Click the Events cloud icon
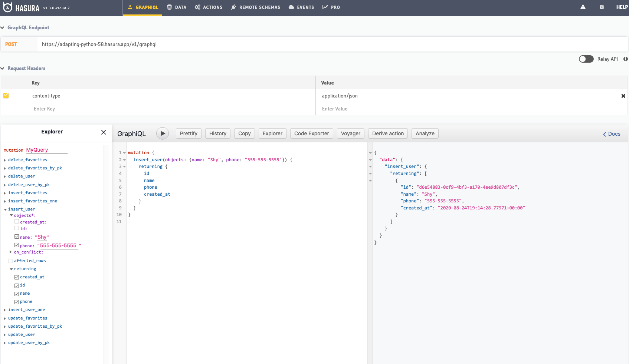The image size is (629, 364). (x=291, y=7)
